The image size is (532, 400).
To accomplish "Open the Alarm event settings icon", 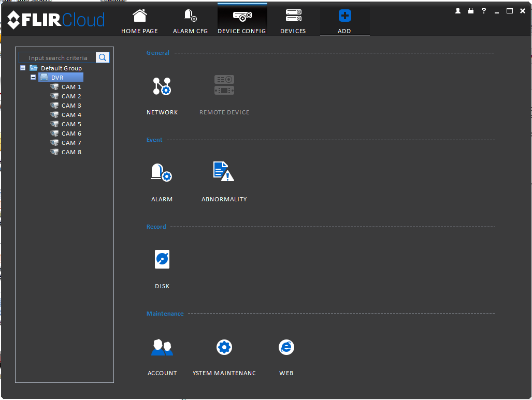I will [x=162, y=172].
